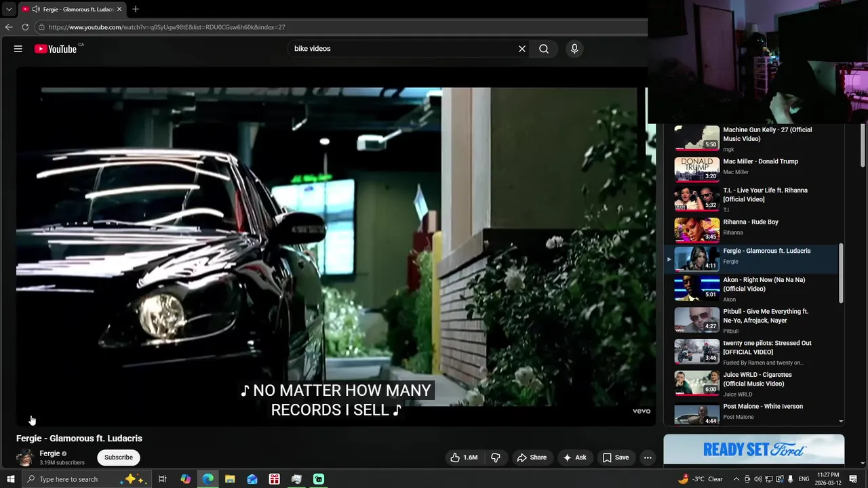Open the volume control in system tray
The image size is (868, 488).
pos(759,479)
